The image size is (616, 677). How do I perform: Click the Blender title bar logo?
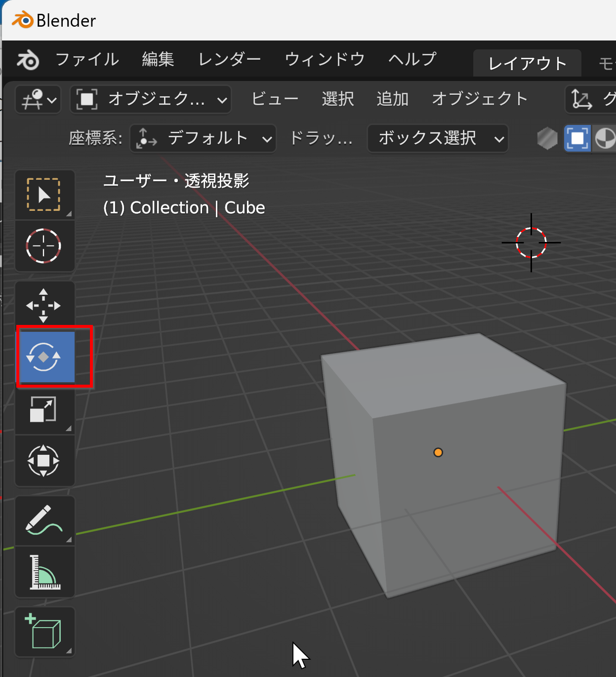point(23,20)
